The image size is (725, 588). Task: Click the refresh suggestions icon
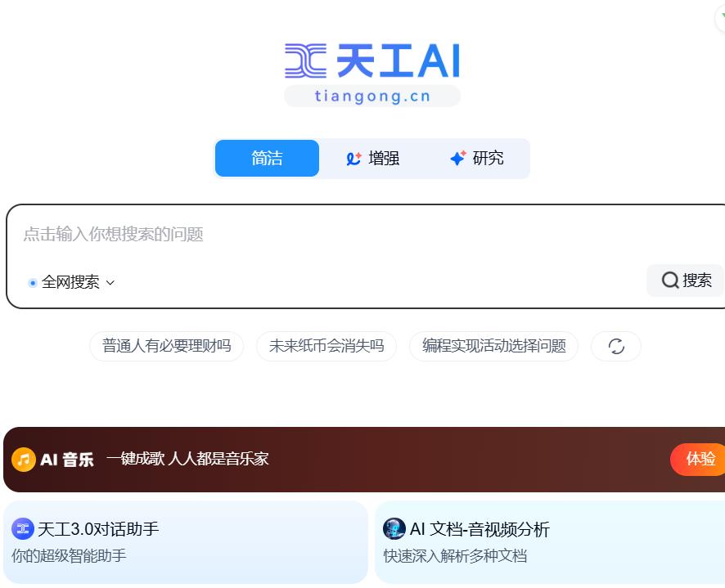click(x=616, y=346)
